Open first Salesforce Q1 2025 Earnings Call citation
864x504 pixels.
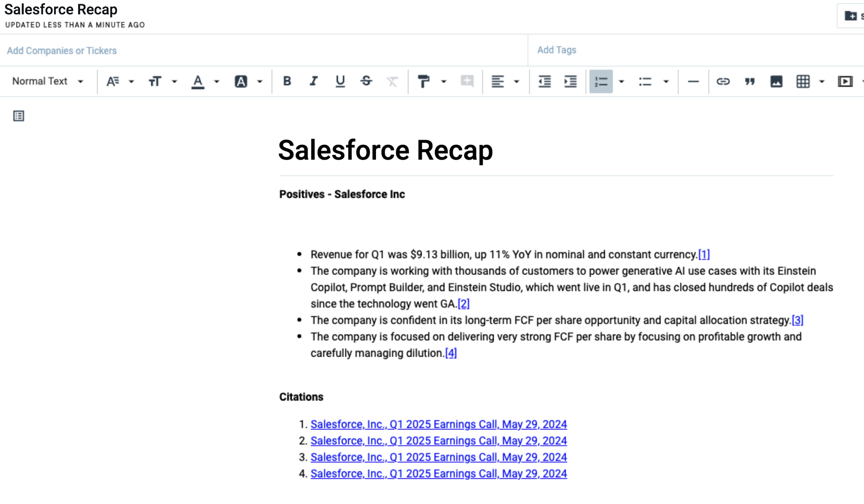tap(439, 425)
